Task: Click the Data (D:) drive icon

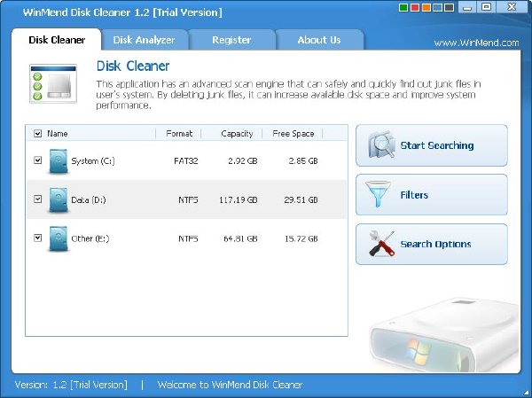Action: tap(58, 199)
